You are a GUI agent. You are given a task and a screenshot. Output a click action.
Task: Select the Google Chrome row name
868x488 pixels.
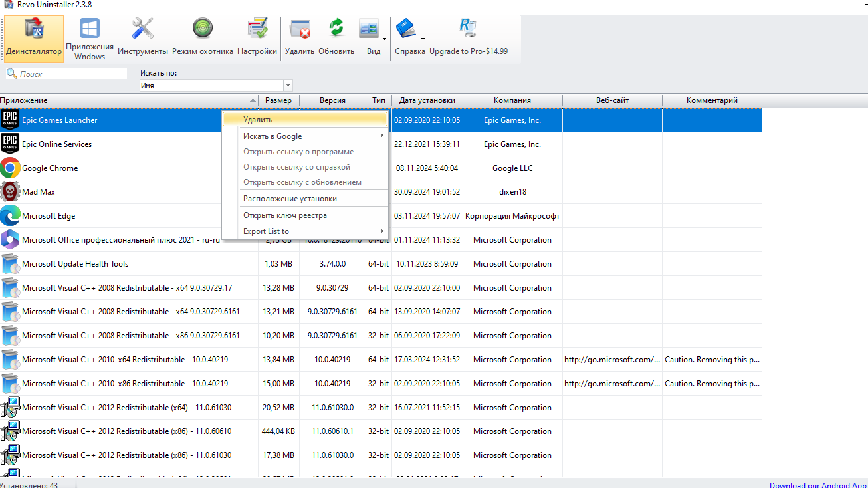50,168
